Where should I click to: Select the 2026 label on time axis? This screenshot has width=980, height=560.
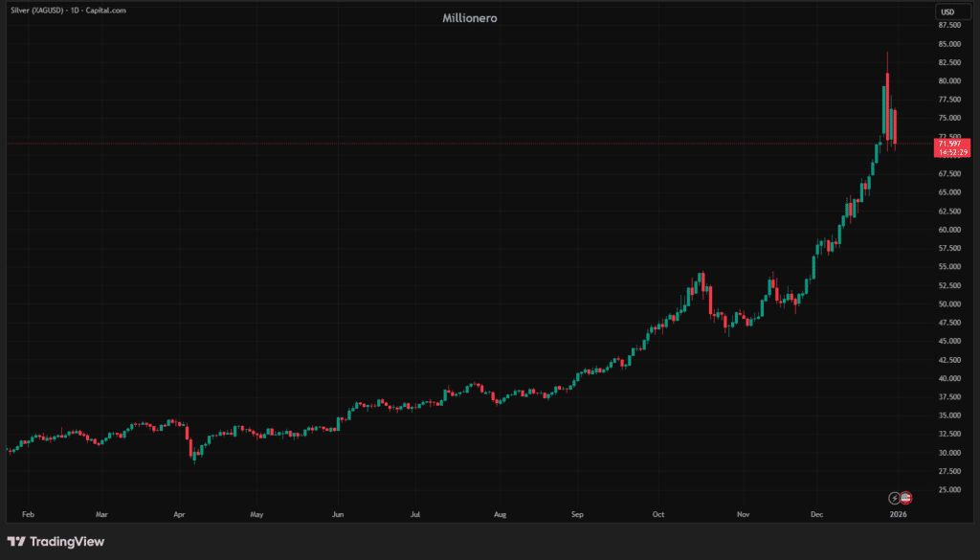click(898, 513)
